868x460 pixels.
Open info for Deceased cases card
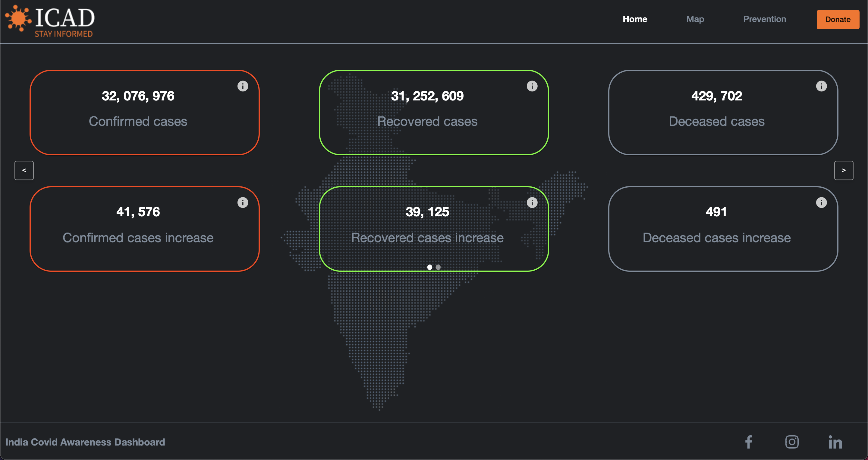coord(821,86)
